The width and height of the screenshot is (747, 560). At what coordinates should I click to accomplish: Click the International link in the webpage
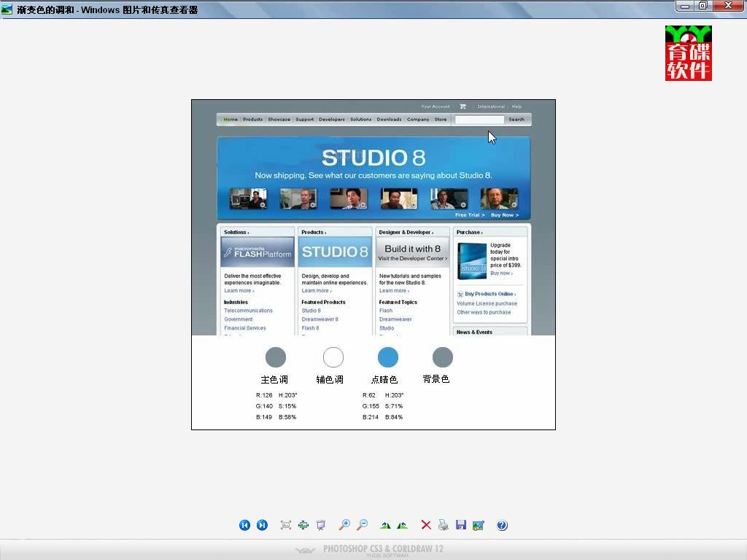[491, 106]
